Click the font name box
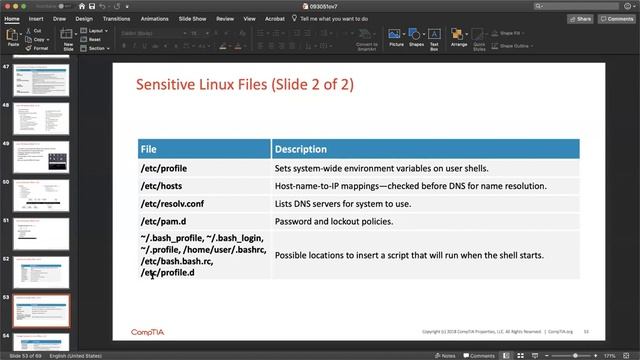The image size is (640, 360). pos(153,33)
